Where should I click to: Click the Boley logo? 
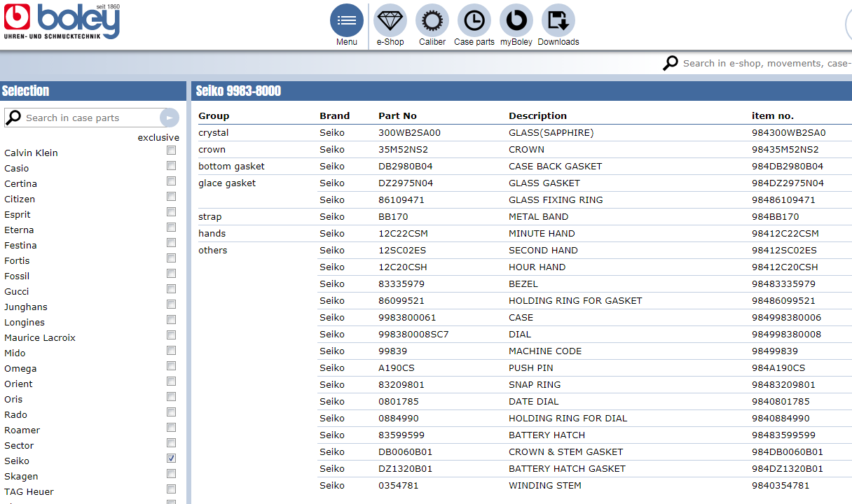(62, 22)
